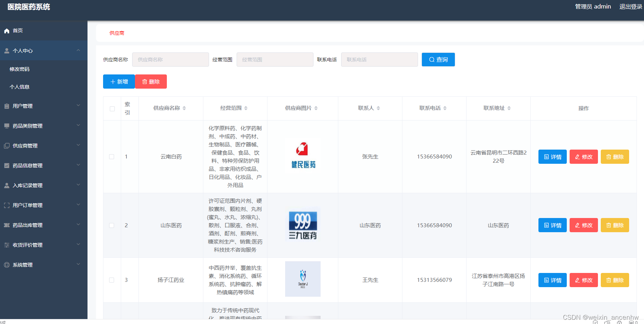Image resolution: width=644 pixels, height=324 pixels.
Task: Click 退出登录 to log out
Action: 630,6
